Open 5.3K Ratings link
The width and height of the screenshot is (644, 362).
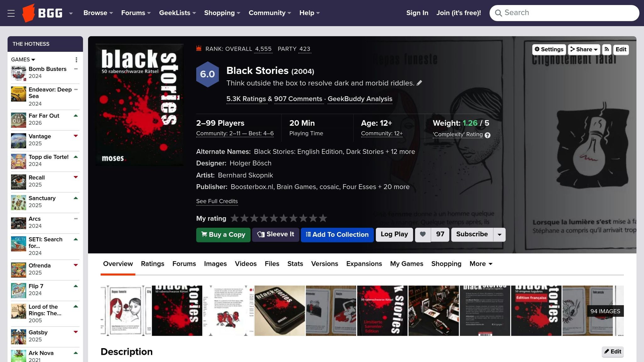click(246, 99)
